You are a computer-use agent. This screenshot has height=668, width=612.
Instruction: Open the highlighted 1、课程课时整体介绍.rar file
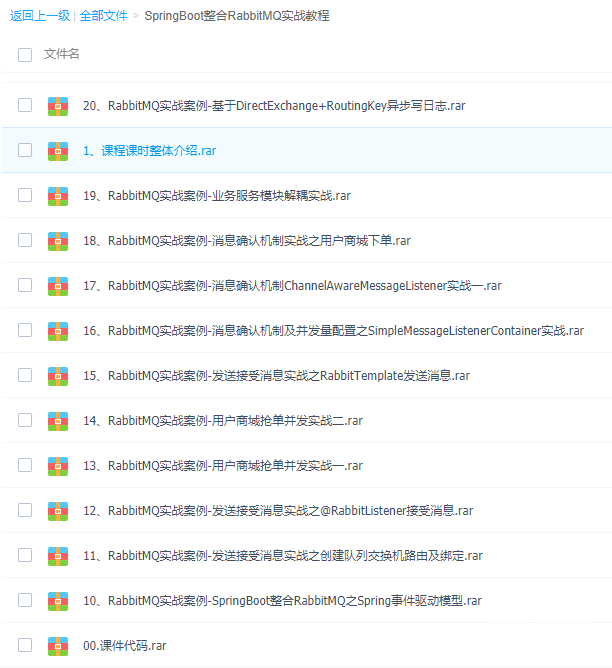tap(149, 151)
